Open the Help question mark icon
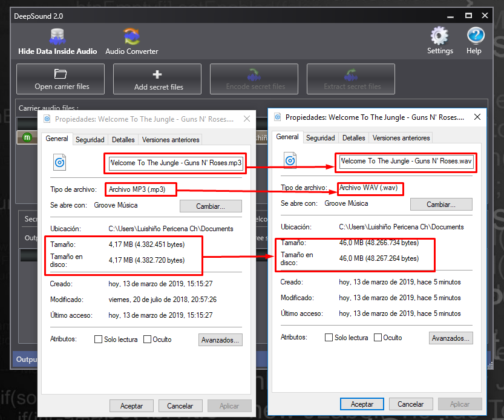The height and width of the screenshot is (420, 504). pyautogui.click(x=474, y=41)
